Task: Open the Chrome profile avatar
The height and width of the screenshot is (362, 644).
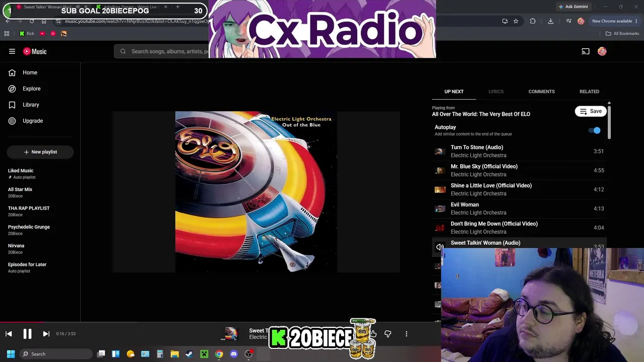Action: pos(581,21)
